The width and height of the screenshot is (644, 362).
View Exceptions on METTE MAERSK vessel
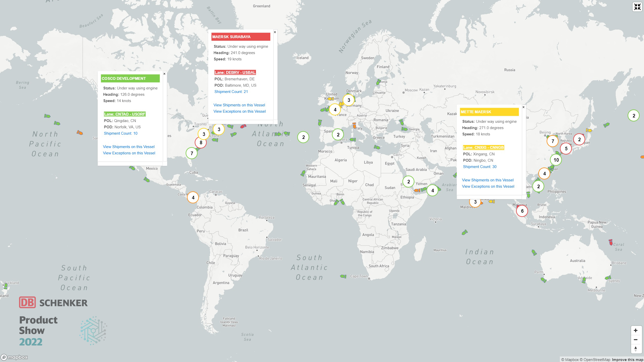coord(488,186)
